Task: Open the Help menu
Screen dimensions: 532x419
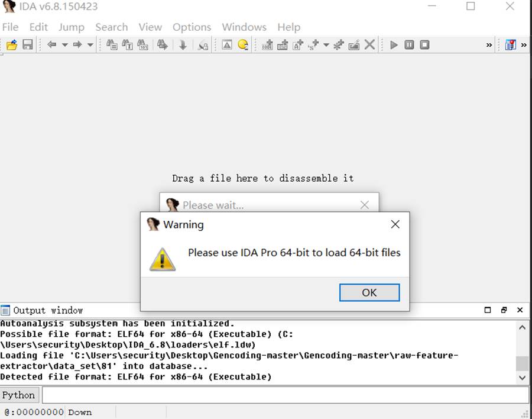Action: (x=288, y=27)
